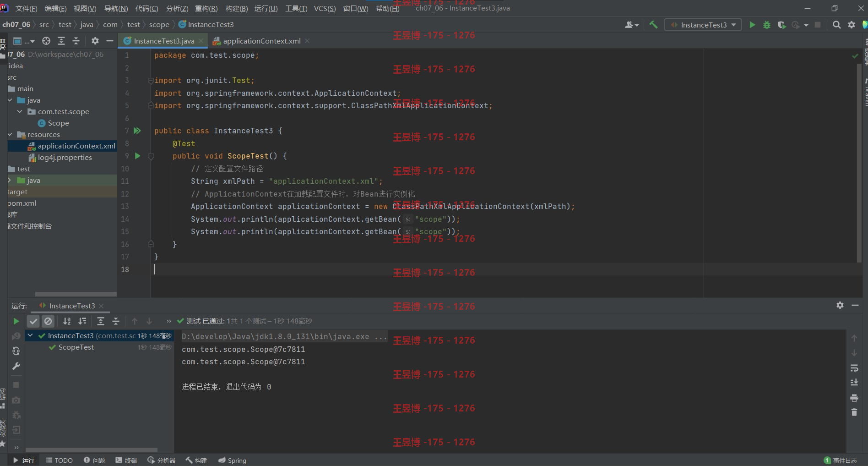Clear console with trash icon

click(854, 412)
